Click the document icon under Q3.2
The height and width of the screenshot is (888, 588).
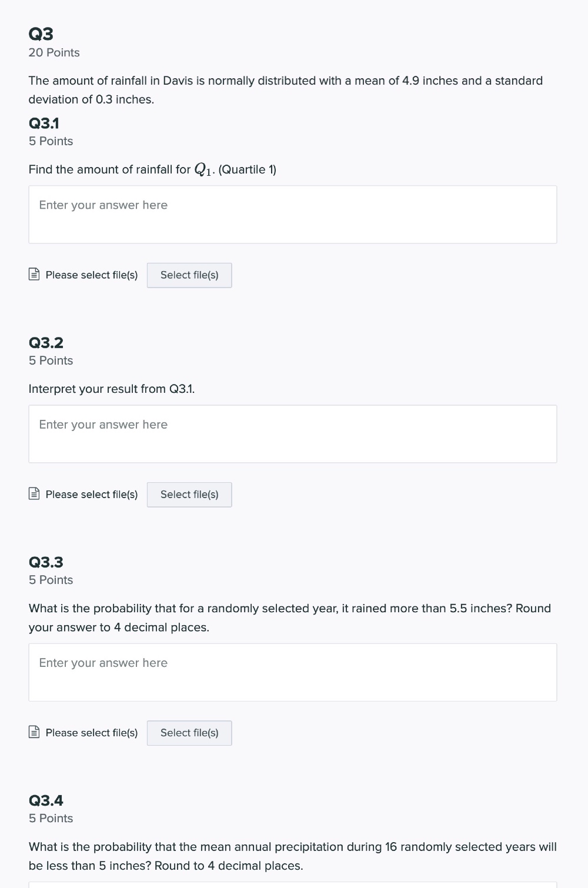click(34, 494)
